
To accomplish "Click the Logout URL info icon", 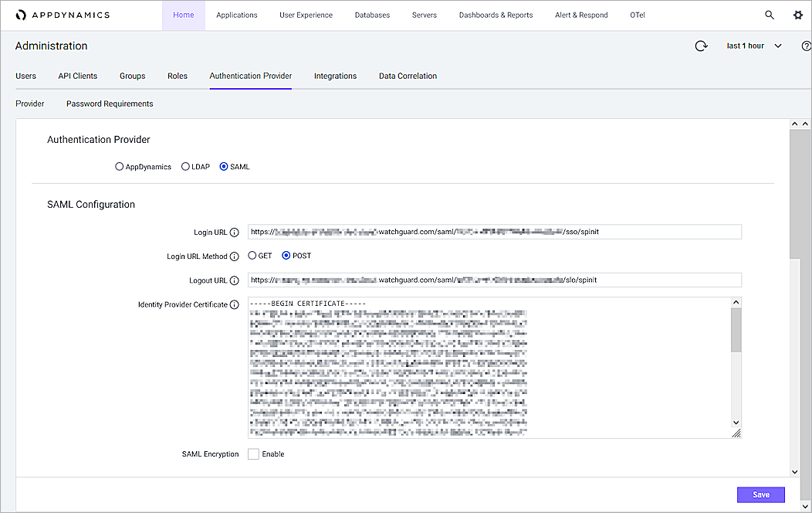I will (236, 280).
